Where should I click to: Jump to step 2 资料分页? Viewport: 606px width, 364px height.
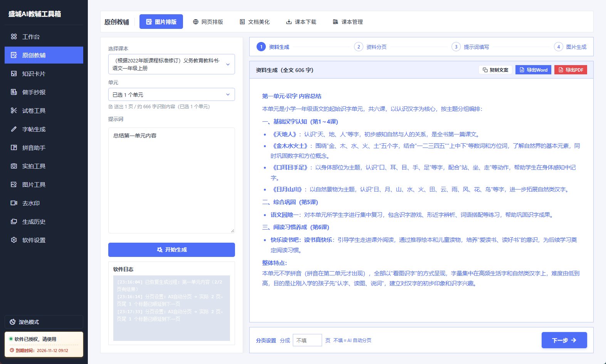coord(370,47)
